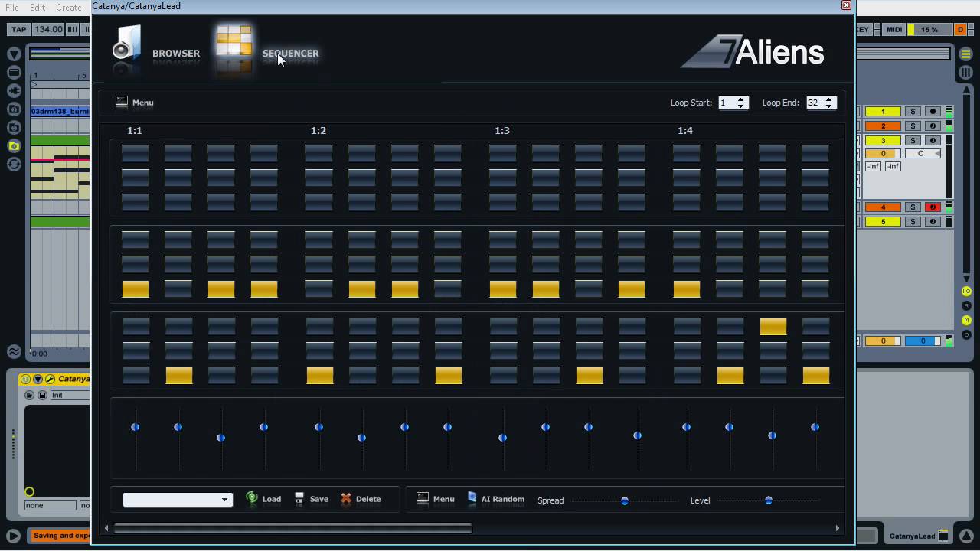Image resolution: width=980 pixels, height=551 pixels.
Task: Open the pattern preset dropdown box
Action: pyautogui.click(x=178, y=500)
